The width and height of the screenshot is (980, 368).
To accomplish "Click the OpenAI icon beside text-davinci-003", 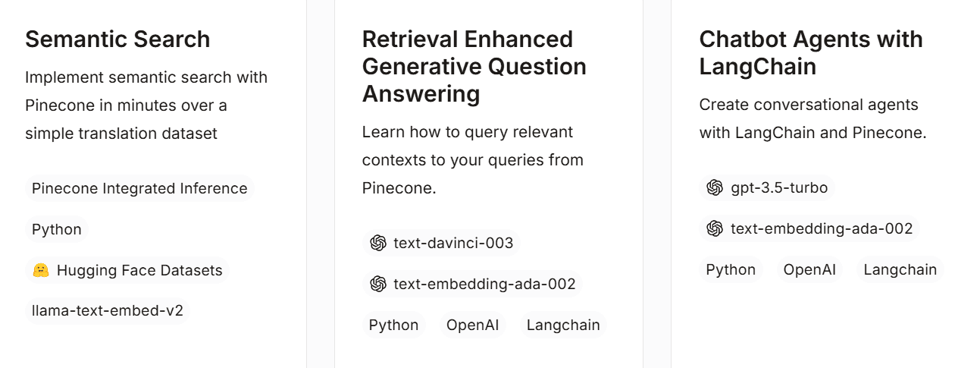I will point(378,243).
